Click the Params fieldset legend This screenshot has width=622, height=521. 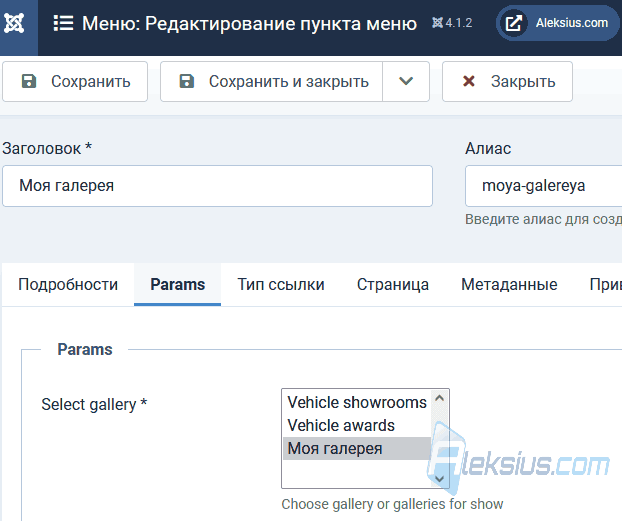[85, 350]
